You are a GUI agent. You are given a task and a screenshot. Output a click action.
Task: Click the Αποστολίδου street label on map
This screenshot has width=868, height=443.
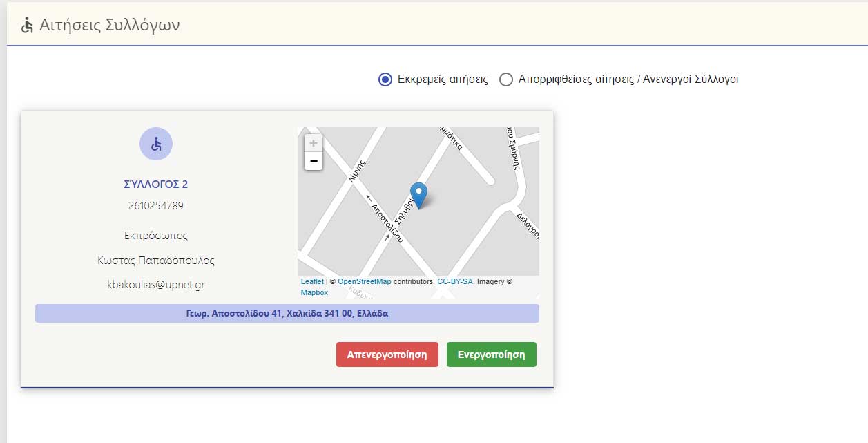[x=387, y=221]
